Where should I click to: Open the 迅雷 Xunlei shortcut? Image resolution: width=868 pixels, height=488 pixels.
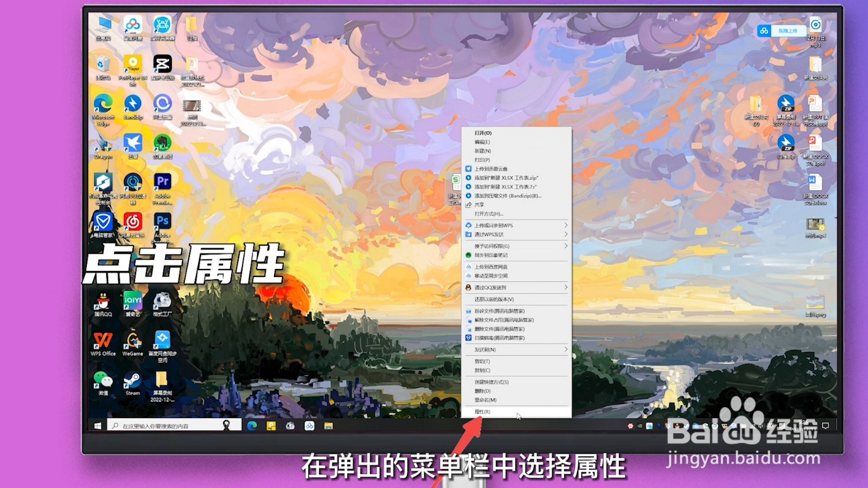pos(133,146)
